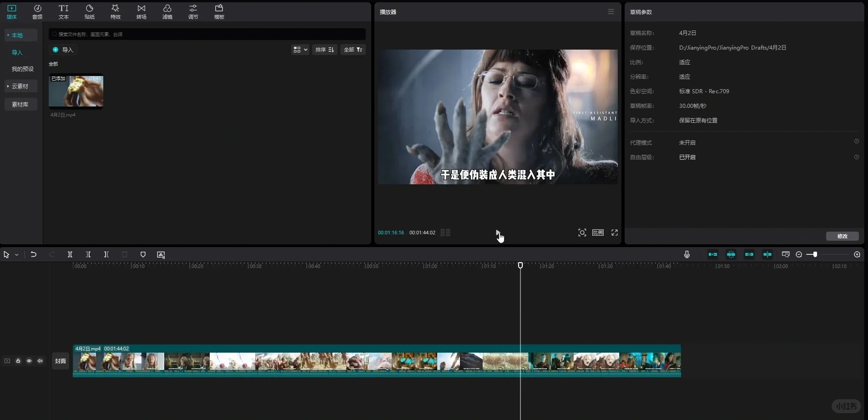
Task: Click the focus-frame icon in the player
Action: click(x=582, y=233)
